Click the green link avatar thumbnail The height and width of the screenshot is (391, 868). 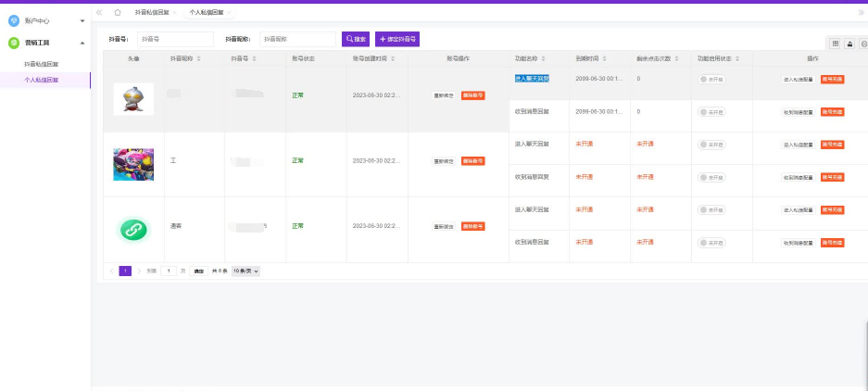133,228
